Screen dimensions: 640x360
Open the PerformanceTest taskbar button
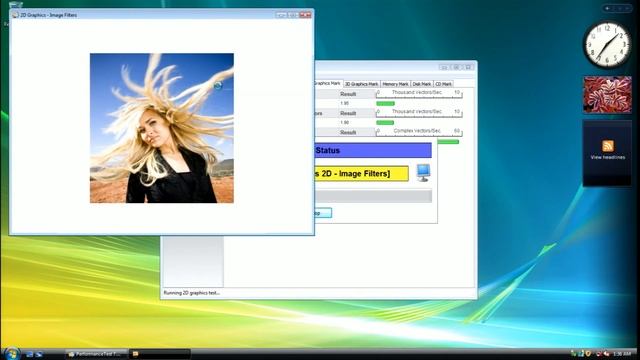coord(96,354)
